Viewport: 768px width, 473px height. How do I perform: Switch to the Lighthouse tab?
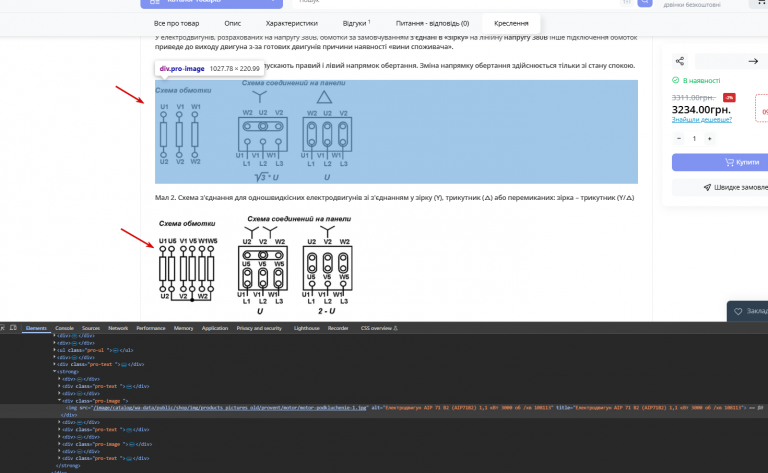(x=307, y=328)
